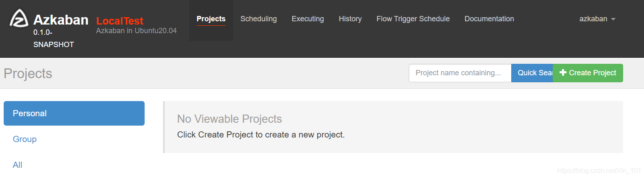The width and height of the screenshot is (644, 178).
Task: Open Flow Trigger Schedule
Action: pos(413,19)
